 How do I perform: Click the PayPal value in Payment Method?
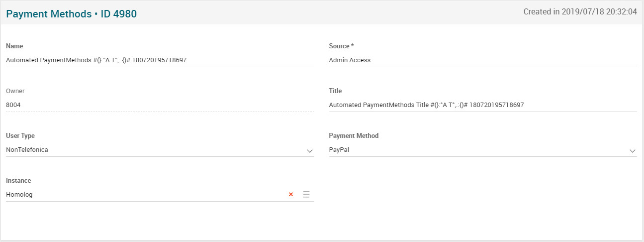[x=339, y=150]
